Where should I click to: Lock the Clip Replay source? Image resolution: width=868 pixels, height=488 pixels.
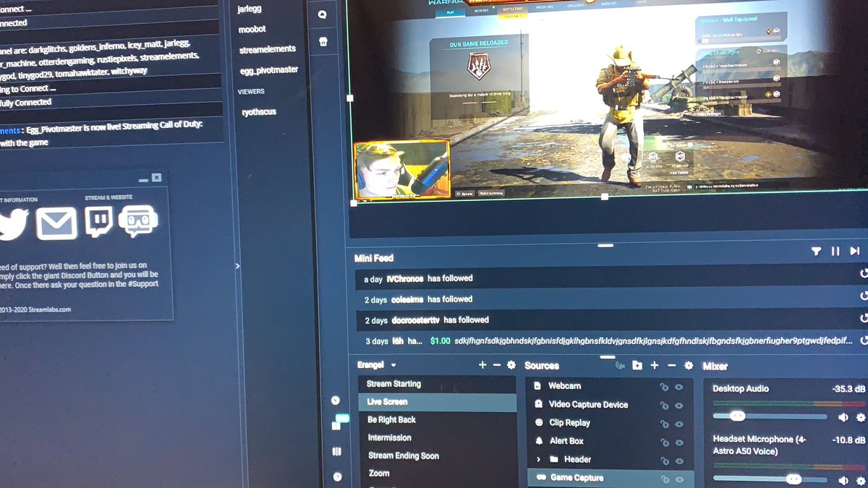(x=664, y=424)
